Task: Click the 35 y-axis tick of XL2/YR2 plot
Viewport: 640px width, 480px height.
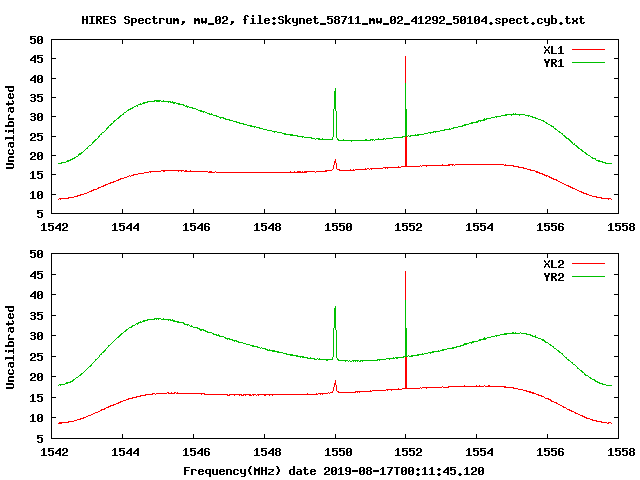Action: pos(36,316)
